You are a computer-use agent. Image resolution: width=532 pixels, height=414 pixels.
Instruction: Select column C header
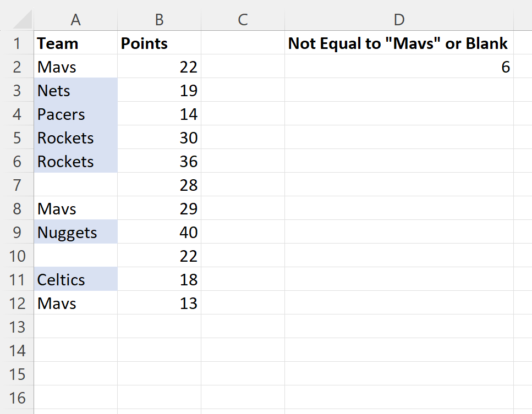pos(243,20)
